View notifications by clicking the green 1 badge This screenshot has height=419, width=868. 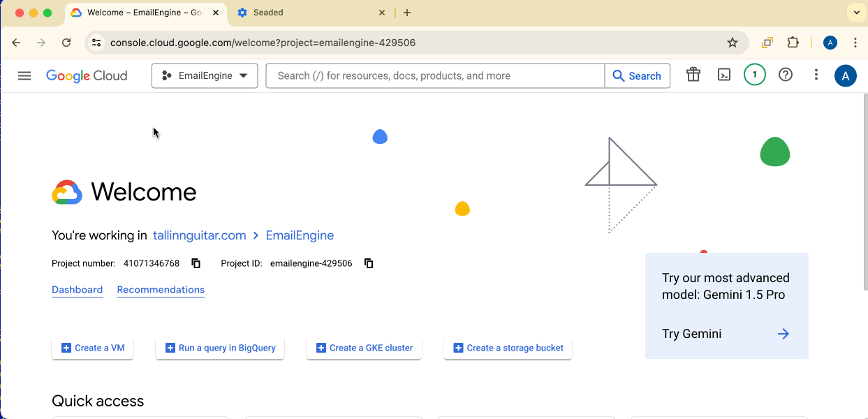click(x=754, y=75)
